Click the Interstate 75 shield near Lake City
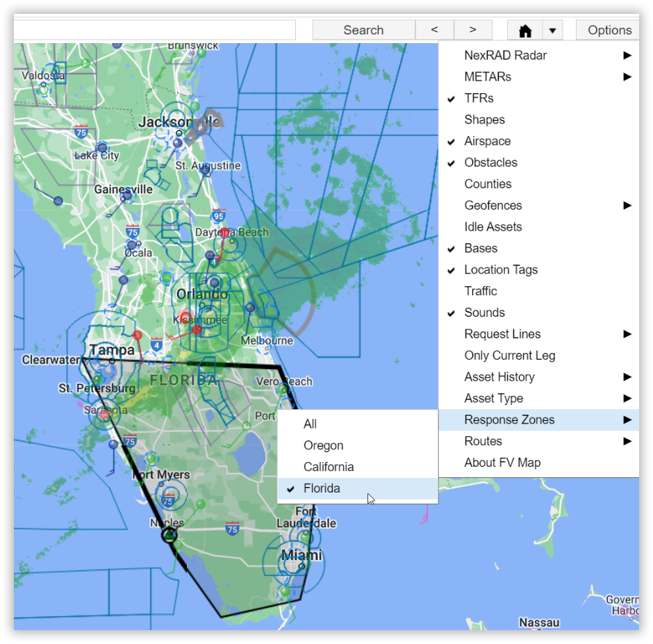This screenshot has height=644, width=653. click(x=81, y=132)
